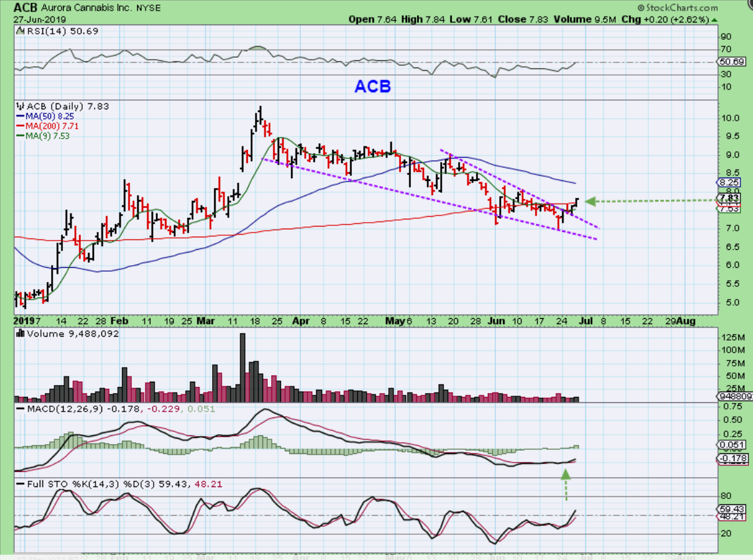Click the 70 level on RSI axis
Screen dimensions: 753x560
(726, 49)
